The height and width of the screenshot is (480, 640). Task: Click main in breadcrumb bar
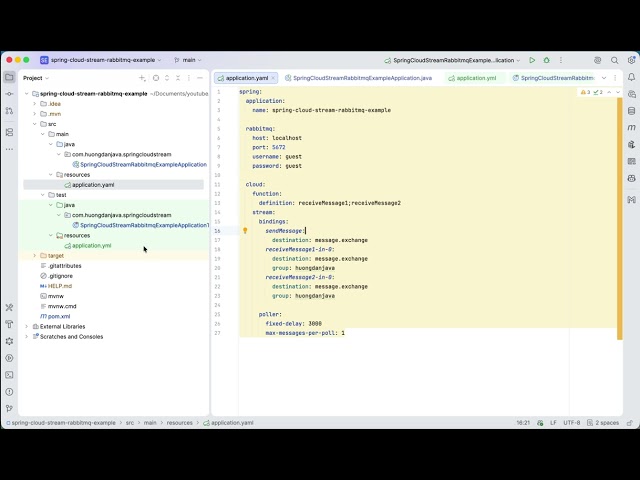click(x=150, y=423)
